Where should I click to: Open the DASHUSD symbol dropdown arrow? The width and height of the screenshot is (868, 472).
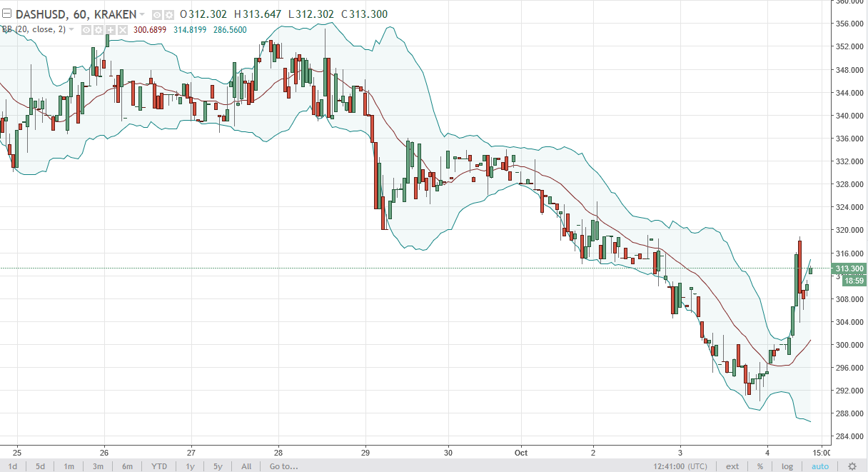click(142, 14)
